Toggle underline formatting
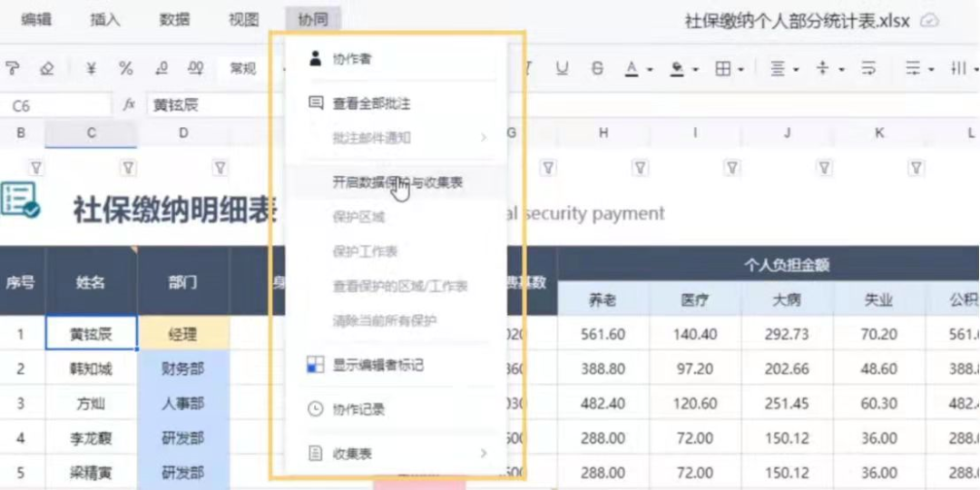This screenshot has height=490, width=980. coord(563,69)
